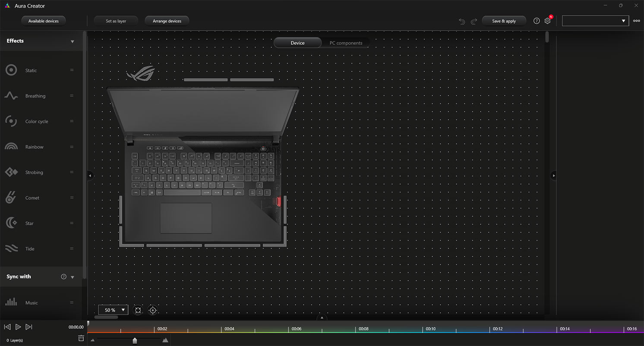The height and width of the screenshot is (346, 644).
Task: Open the 50 % zoom dropdown
Action: click(113, 310)
